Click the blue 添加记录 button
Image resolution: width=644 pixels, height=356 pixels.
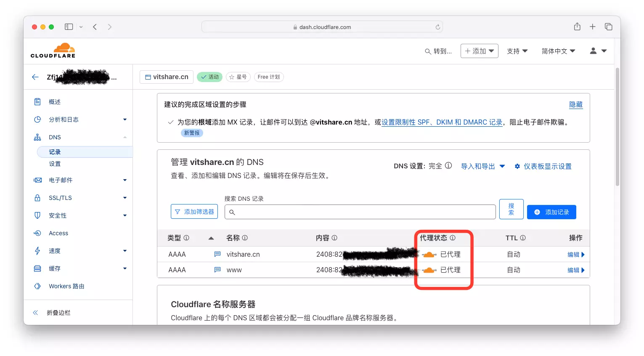(551, 212)
